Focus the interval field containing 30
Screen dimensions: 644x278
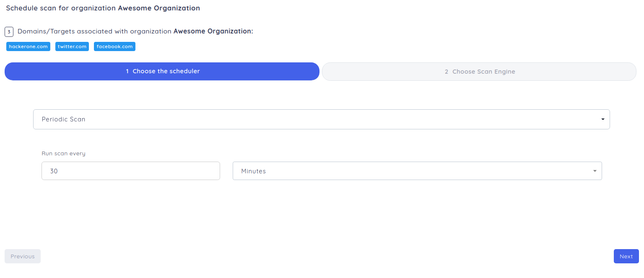130,171
